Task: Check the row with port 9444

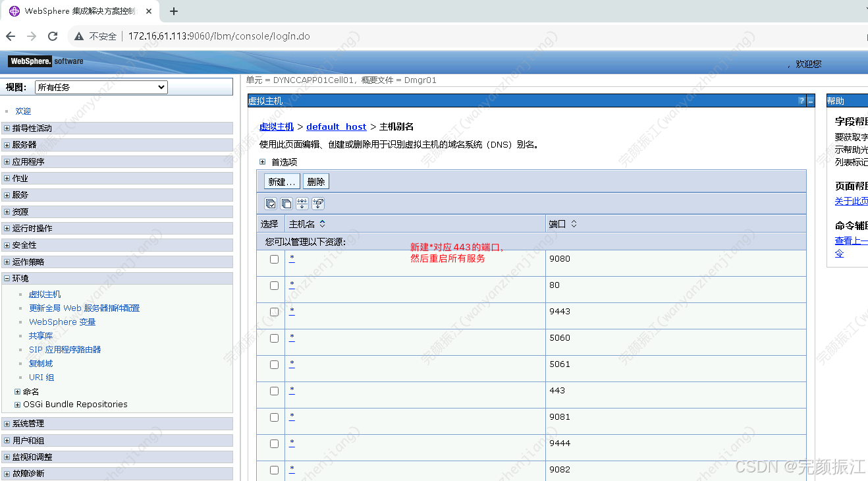Action: pyautogui.click(x=274, y=443)
